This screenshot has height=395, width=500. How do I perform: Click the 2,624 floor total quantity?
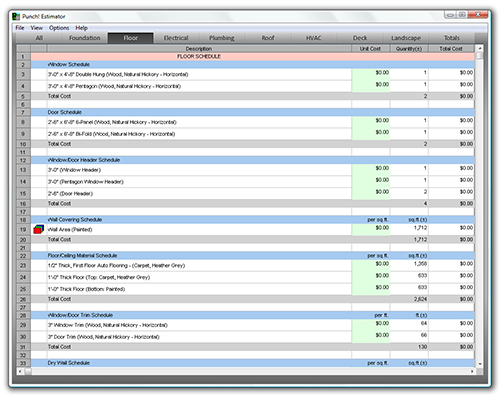(x=420, y=299)
